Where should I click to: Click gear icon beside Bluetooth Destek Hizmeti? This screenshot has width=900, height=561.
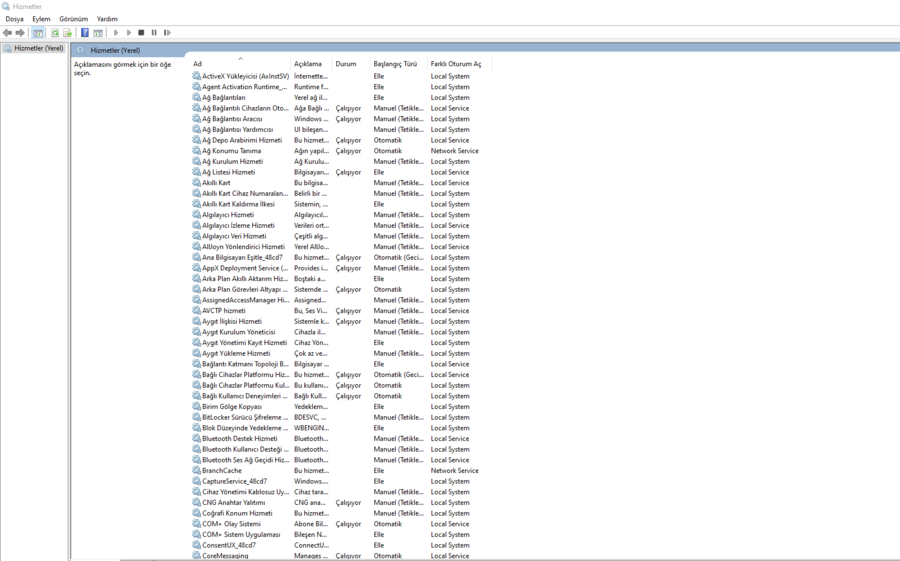point(196,438)
